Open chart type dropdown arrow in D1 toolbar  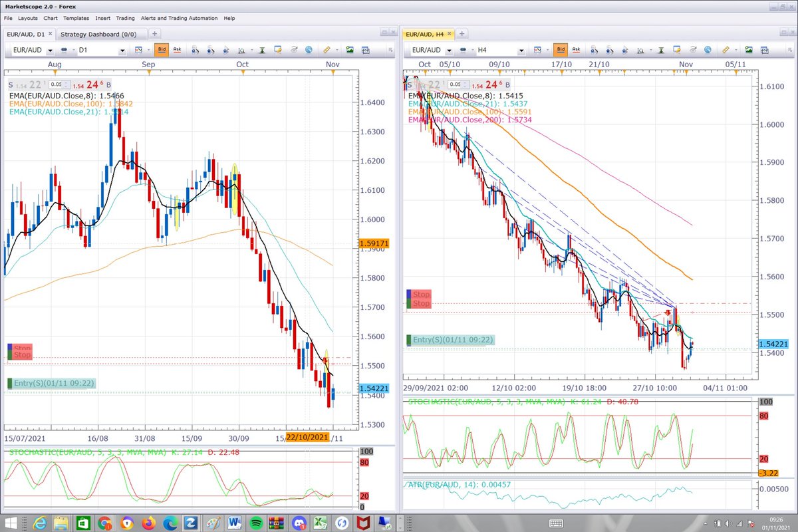click(148, 50)
